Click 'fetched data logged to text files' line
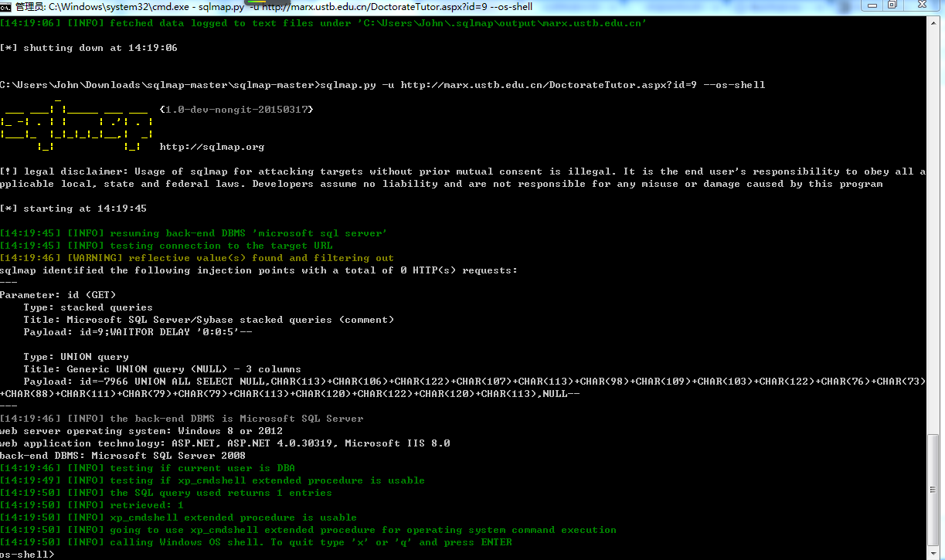 click(x=324, y=23)
